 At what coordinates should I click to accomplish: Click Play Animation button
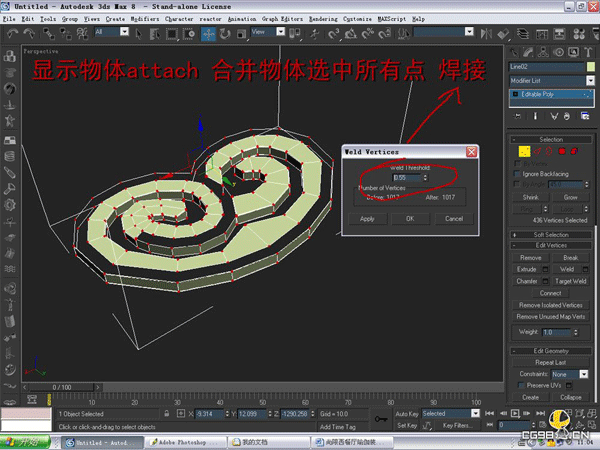click(515, 413)
